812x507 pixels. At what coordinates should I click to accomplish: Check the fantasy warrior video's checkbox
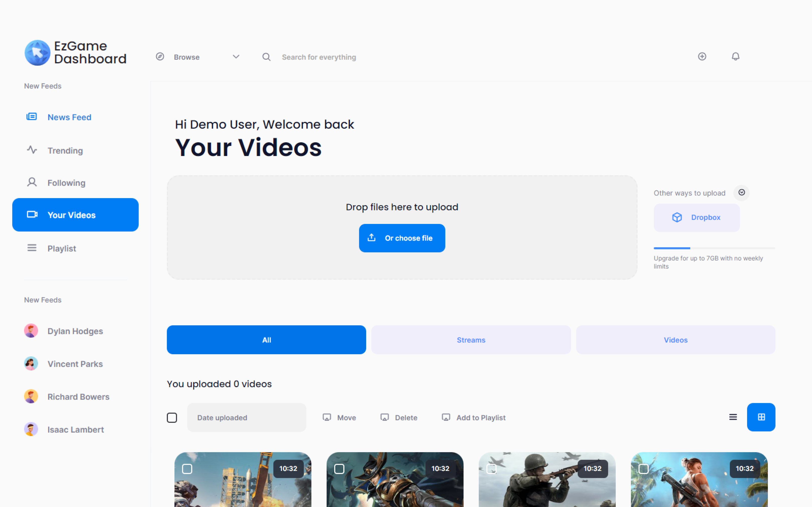click(339, 469)
